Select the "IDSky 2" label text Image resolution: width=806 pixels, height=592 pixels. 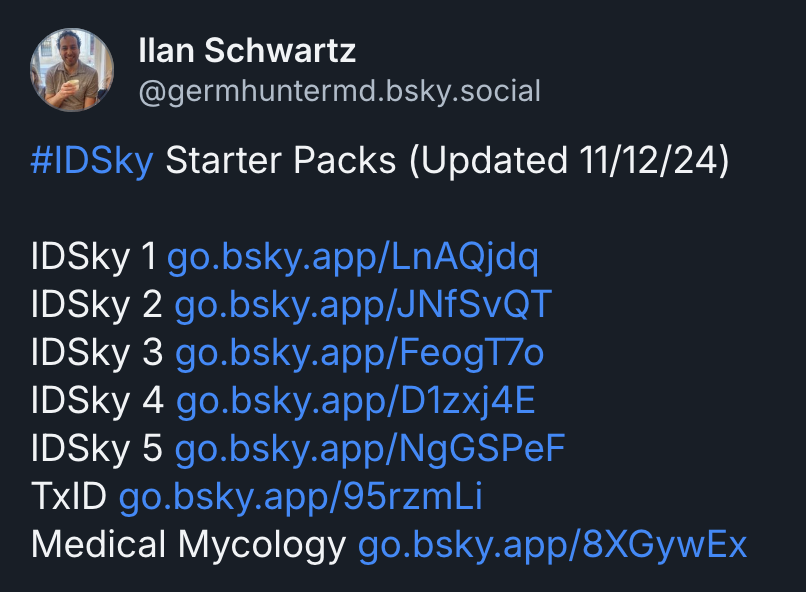tap(97, 304)
